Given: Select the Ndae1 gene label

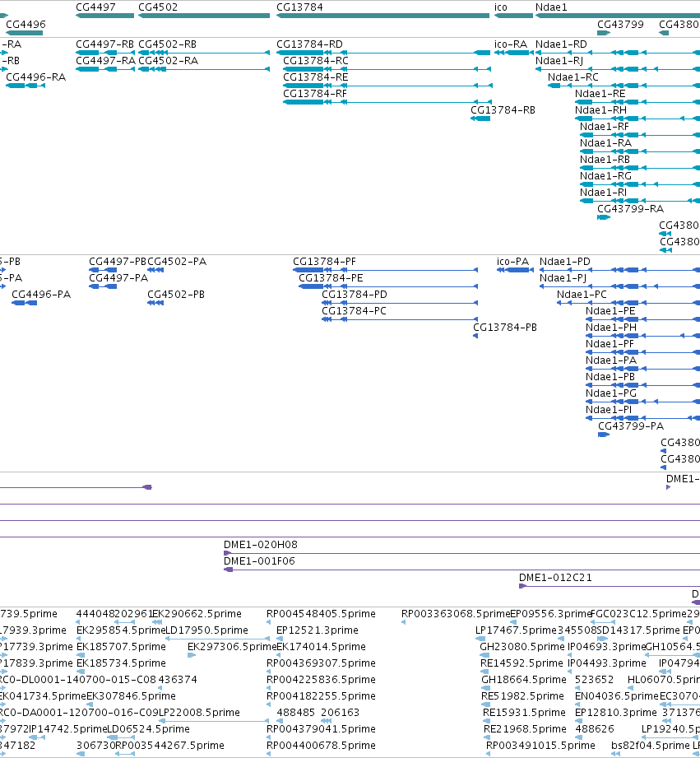Looking at the screenshot, I should tap(551, 7).
